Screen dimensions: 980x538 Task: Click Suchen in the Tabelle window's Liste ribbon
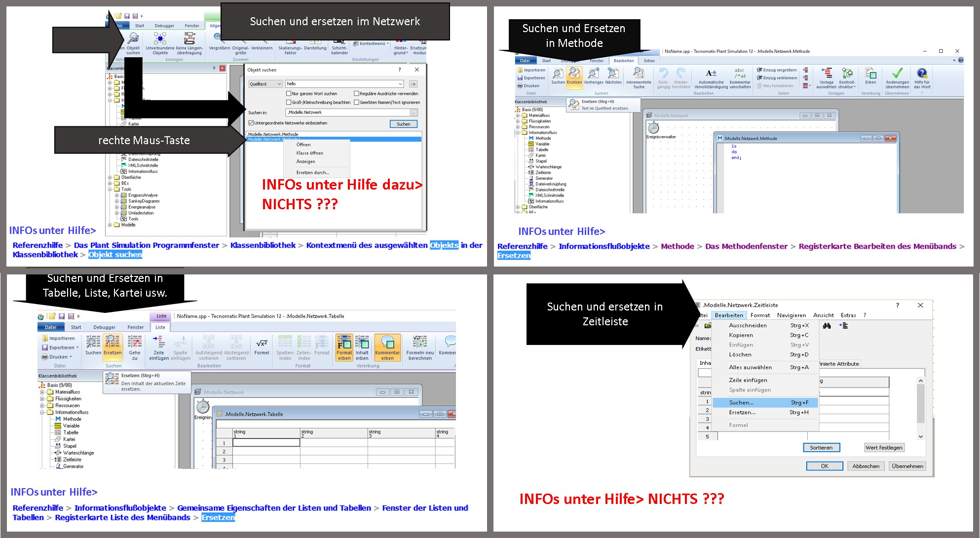(93, 345)
